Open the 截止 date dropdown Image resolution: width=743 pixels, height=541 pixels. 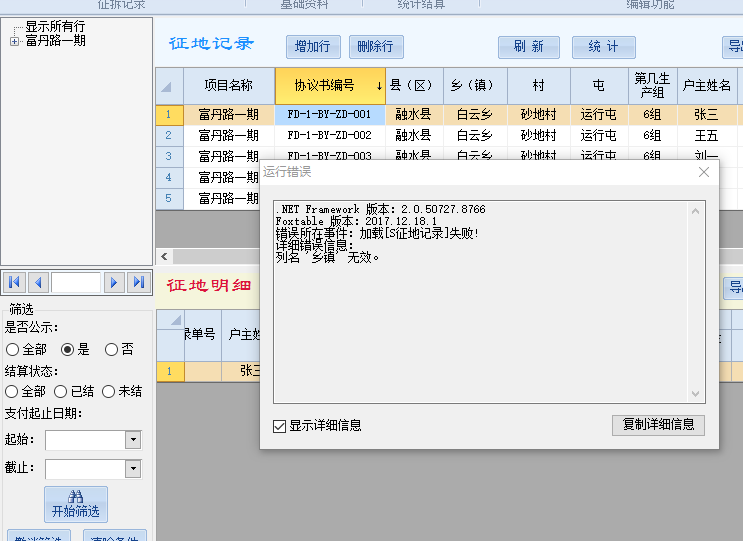pos(132,468)
